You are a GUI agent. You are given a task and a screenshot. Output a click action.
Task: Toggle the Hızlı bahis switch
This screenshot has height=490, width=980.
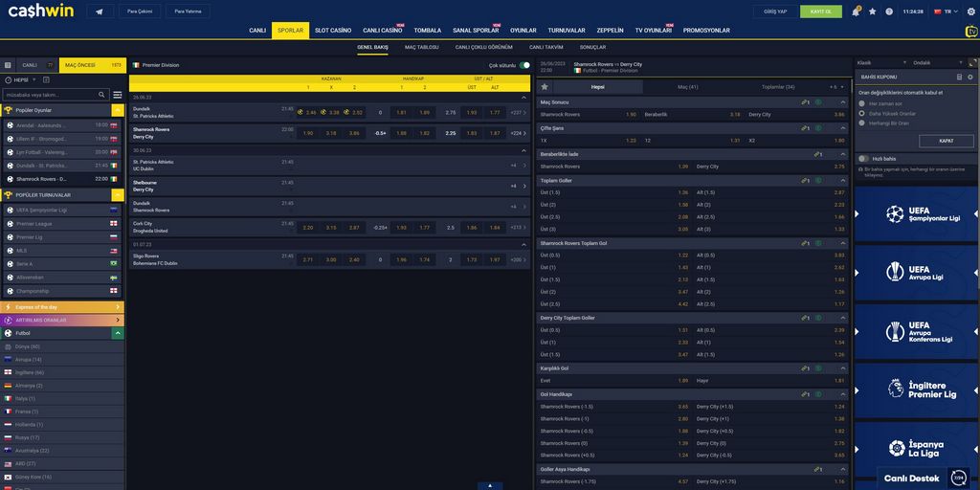coord(864,159)
